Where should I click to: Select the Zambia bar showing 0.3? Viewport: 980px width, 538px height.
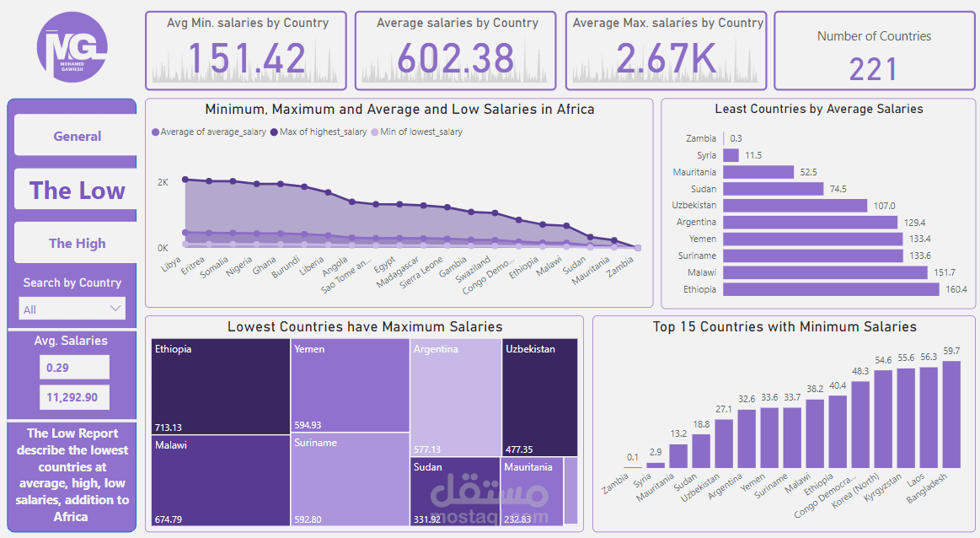724,138
